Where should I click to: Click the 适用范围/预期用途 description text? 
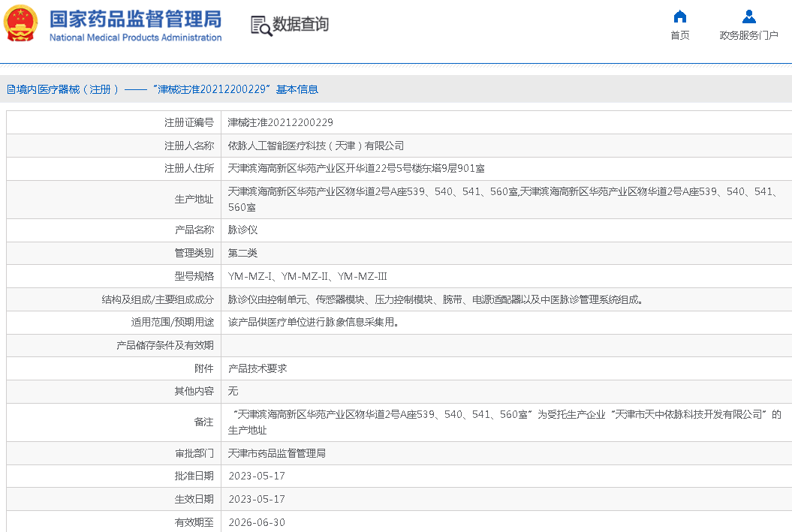point(313,323)
